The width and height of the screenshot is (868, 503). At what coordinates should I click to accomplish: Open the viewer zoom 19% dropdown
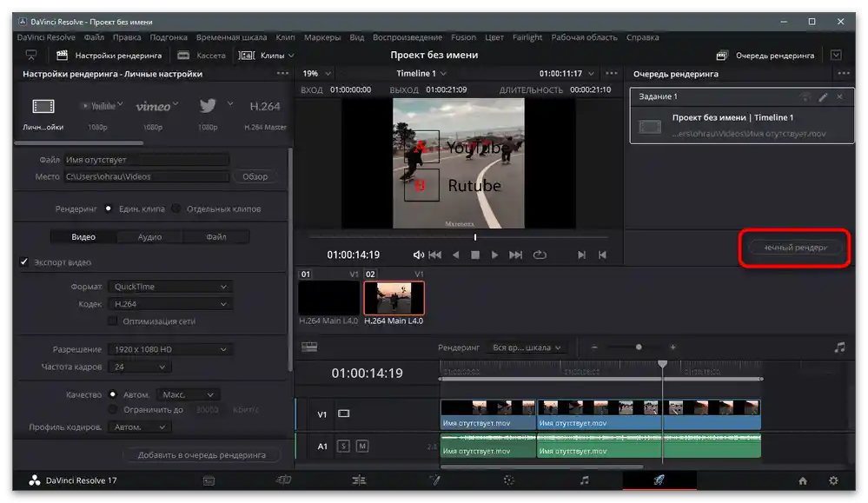(x=316, y=74)
